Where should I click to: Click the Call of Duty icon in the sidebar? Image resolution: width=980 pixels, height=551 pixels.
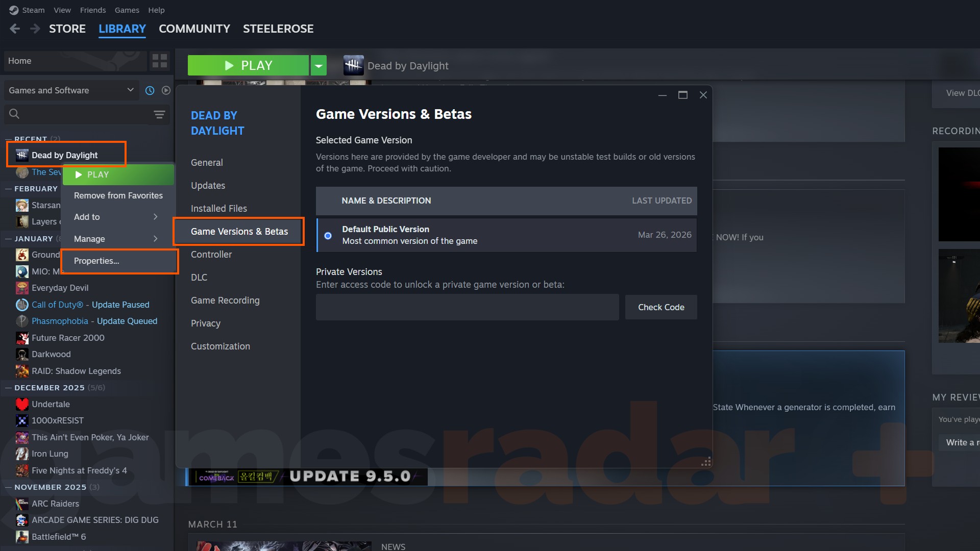(x=21, y=305)
